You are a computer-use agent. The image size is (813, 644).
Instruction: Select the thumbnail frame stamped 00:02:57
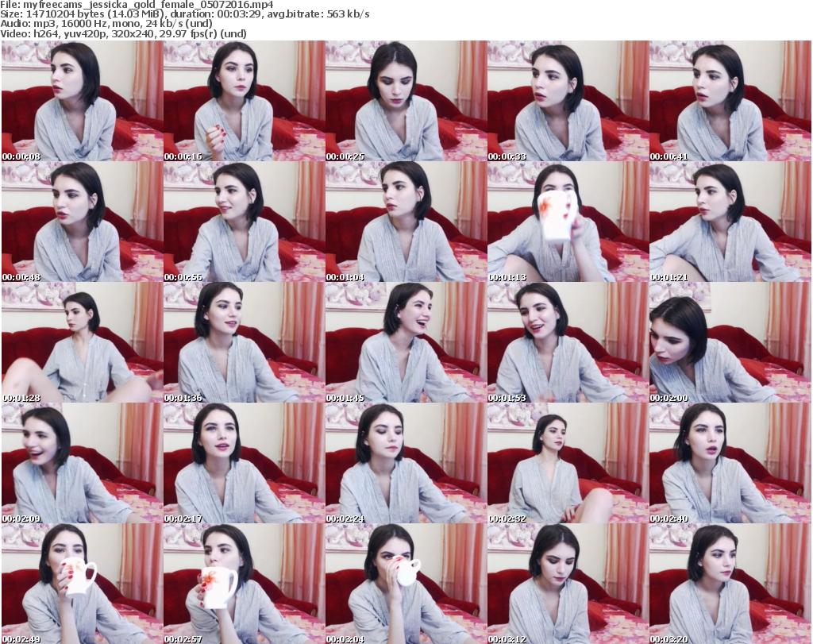245,584
